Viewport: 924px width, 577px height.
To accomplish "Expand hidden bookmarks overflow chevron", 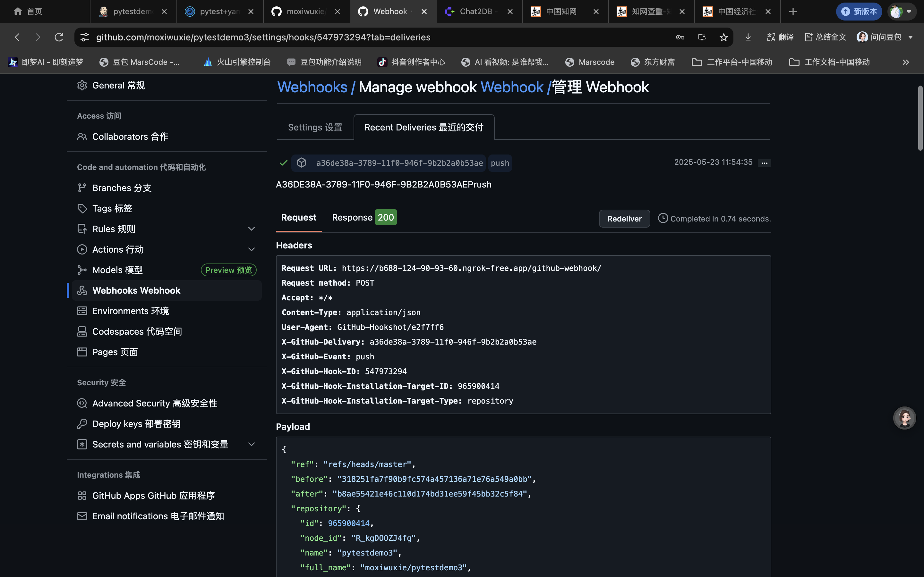I will pos(906,62).
